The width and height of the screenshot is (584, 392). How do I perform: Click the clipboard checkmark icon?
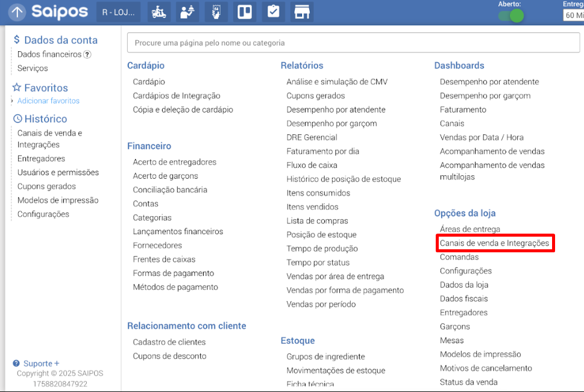point(274,12)
